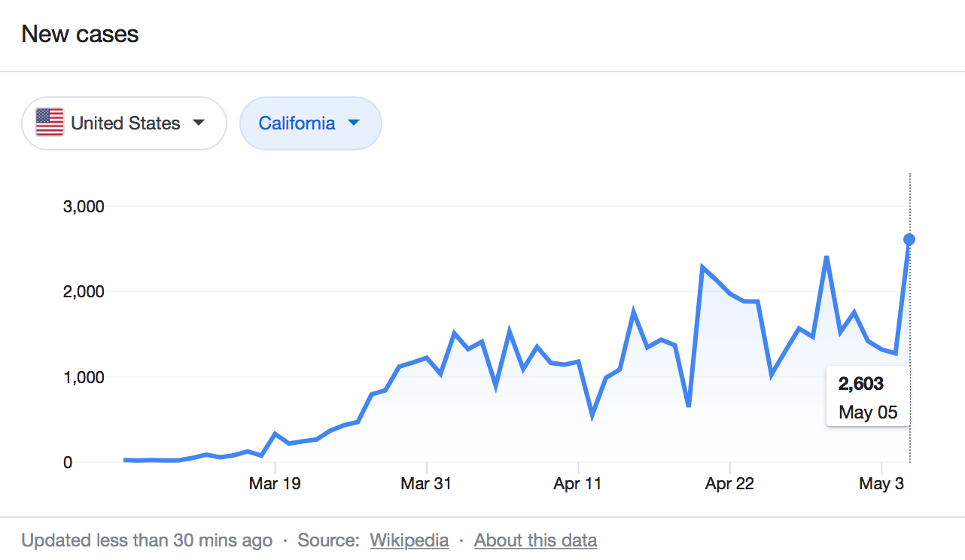Click the 1,000 y-axis label
The height and width of the screenshot is (560, 965).
click(82, 377)
